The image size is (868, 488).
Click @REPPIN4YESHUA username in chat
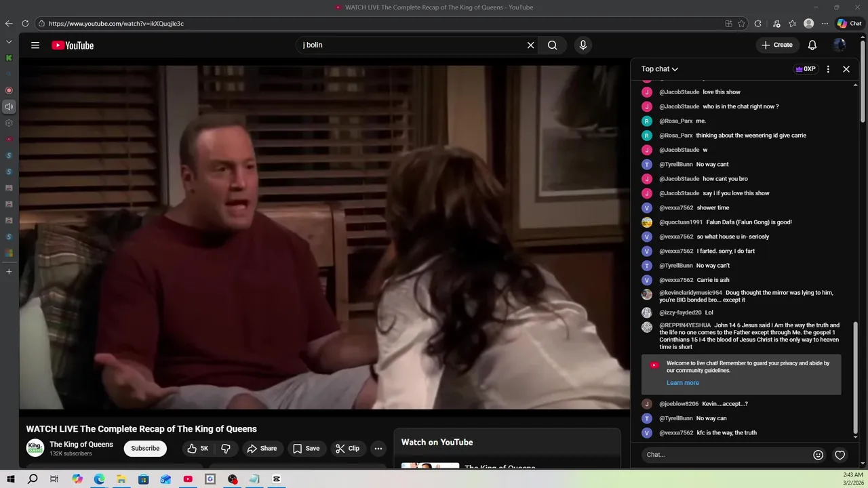685,325
